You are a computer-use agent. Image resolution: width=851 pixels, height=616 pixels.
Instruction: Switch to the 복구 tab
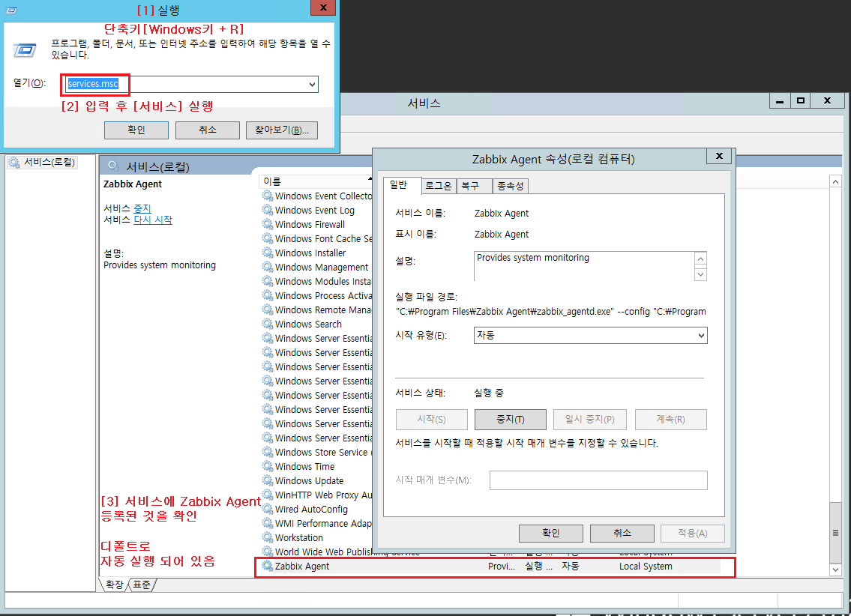474,186
